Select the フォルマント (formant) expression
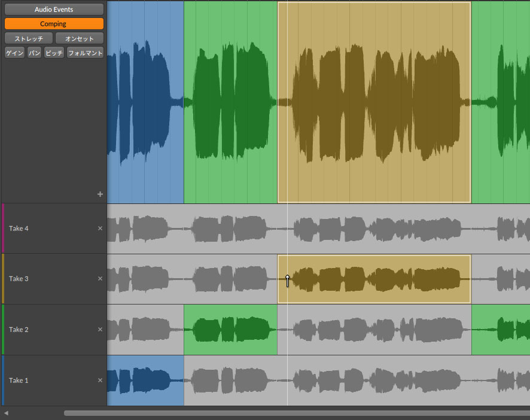Screen dimensions: 530x420 point(85,53)
